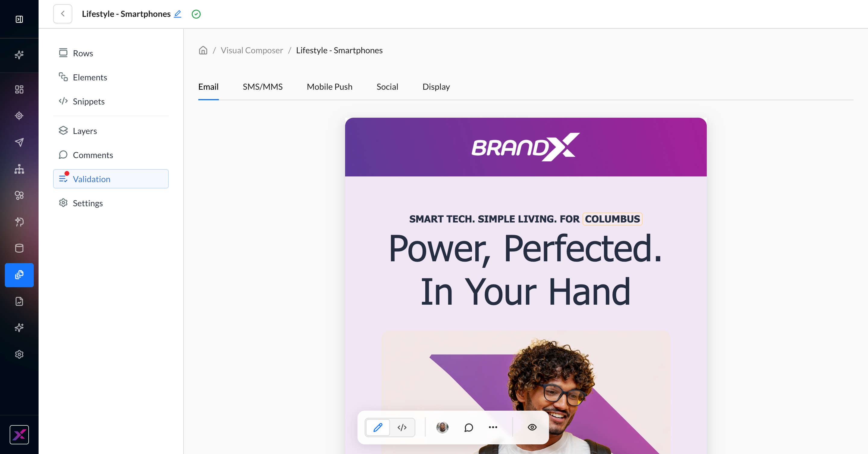Image resolution: width=868 pixels, height=454 pixels.
Task: Open the report document chart icon
Action: click(19, 301)
